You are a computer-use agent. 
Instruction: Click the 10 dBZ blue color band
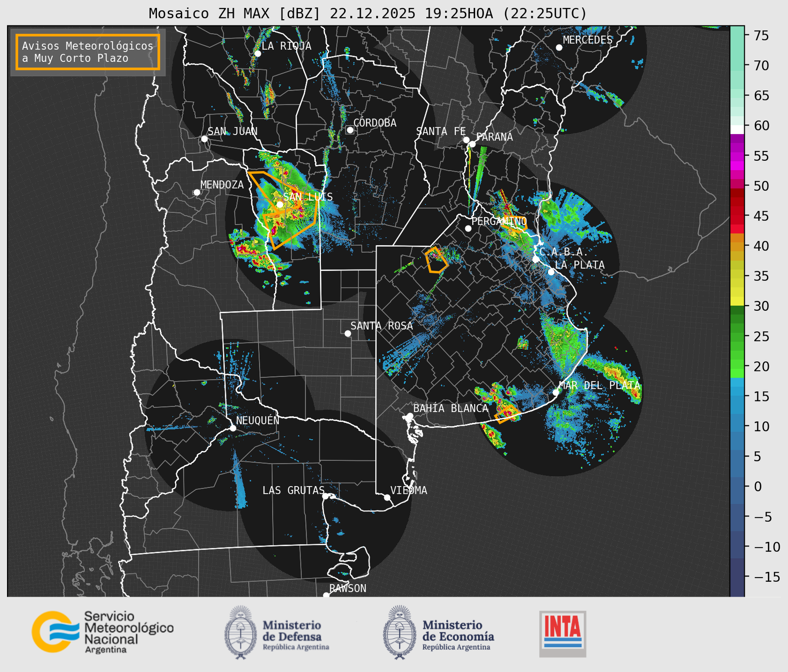pyautogui.click(x=737, y=426)
